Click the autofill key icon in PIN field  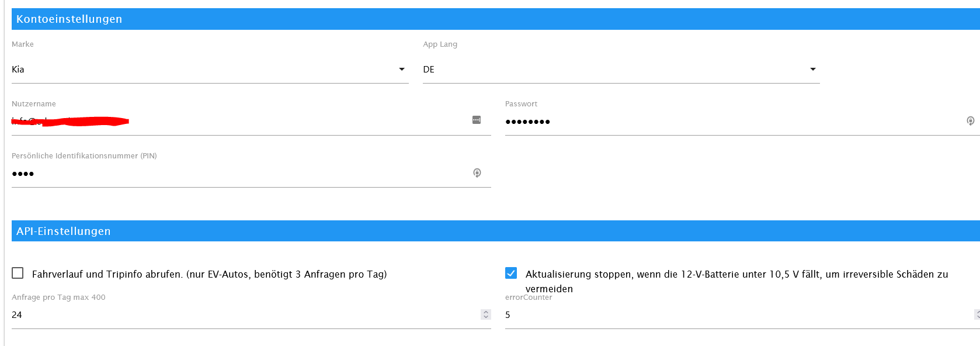(x=477, y=173)
